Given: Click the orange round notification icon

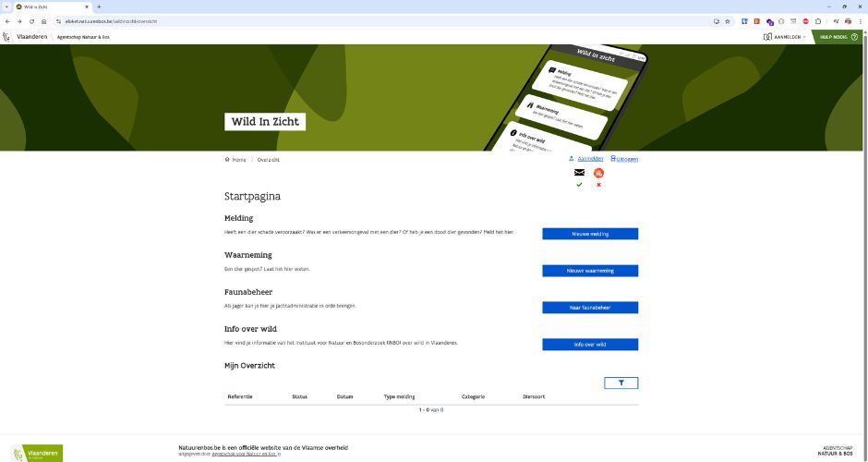Looking at the screenshot, I should (x=598, y=173).
